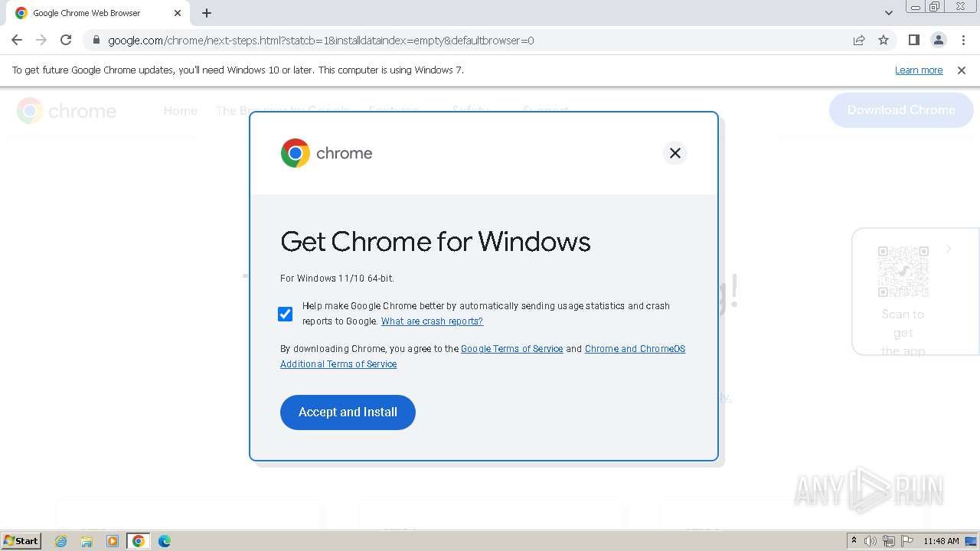Go back using the browser back arrow
Viewport: 980px width, 551px height.
coord(17,40)
